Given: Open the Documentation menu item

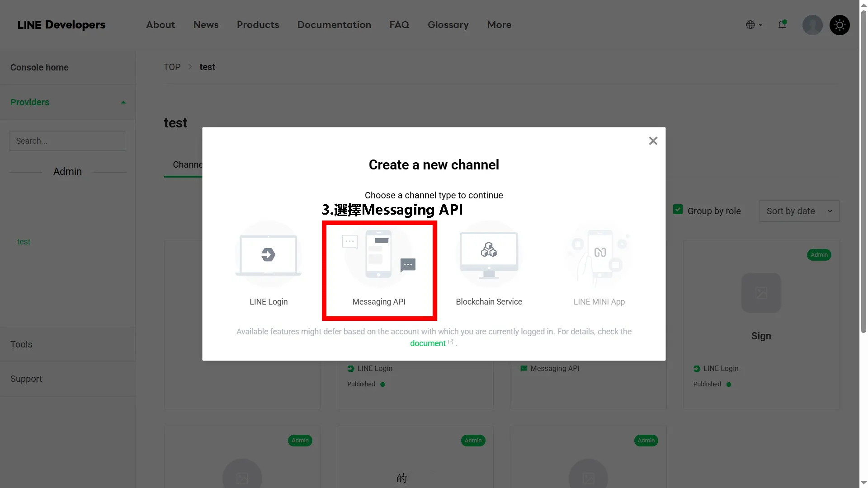Looking at the screenshot, I should click(334, 25).
